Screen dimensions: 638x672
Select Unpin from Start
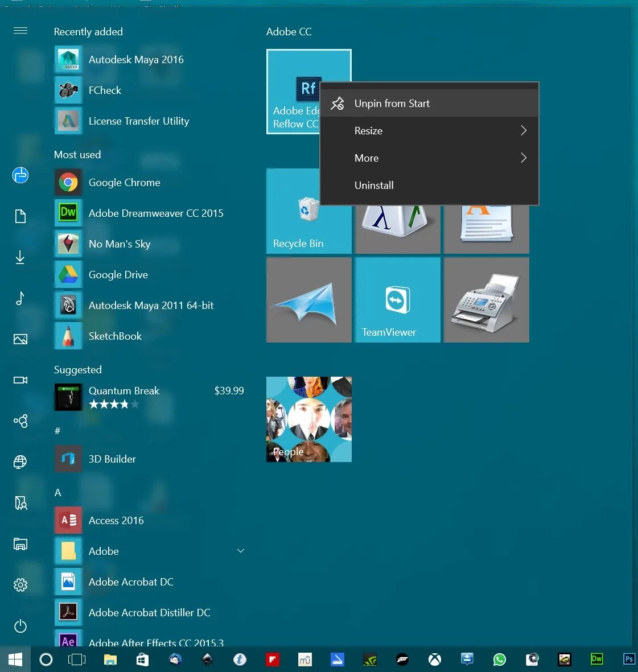(429, 104)
